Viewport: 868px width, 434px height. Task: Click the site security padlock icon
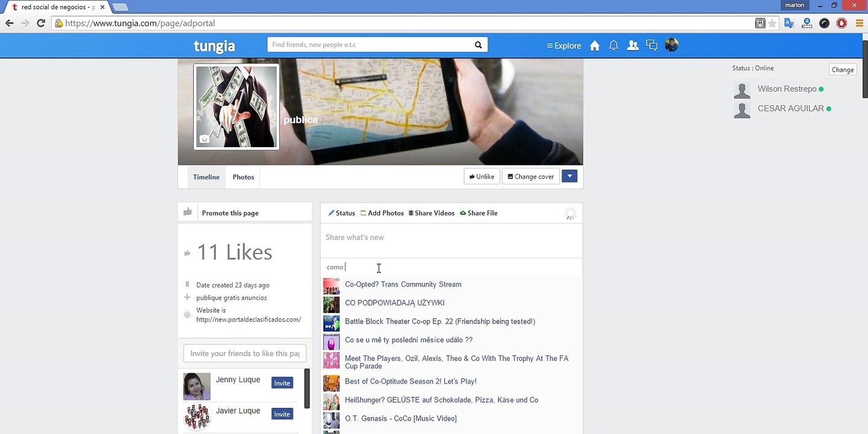(x=58, y=24)
